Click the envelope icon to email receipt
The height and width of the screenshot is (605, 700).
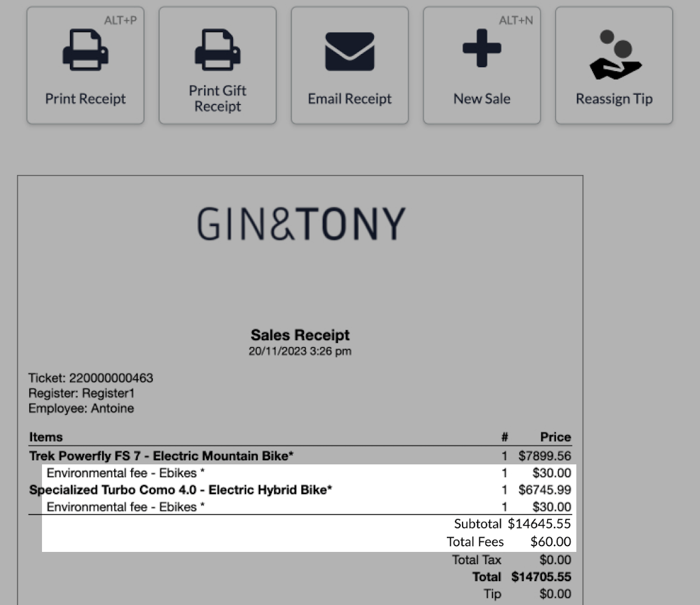(x=349, y=51)
